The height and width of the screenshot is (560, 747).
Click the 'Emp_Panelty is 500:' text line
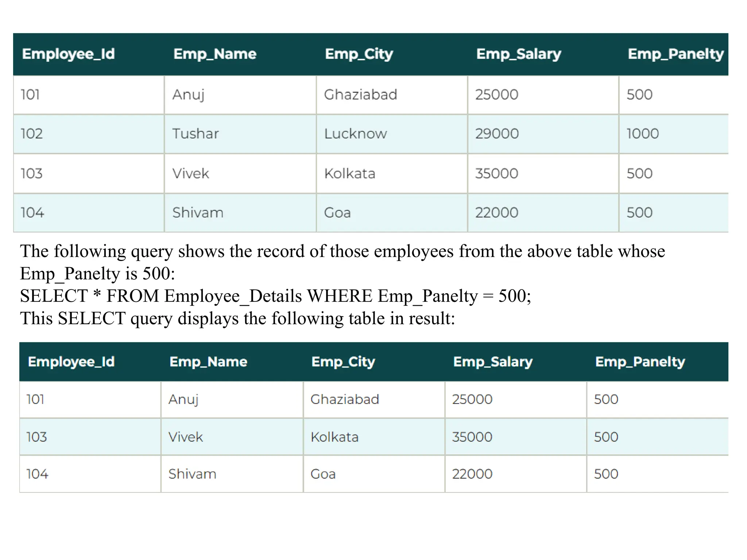(x=97, y=273)
